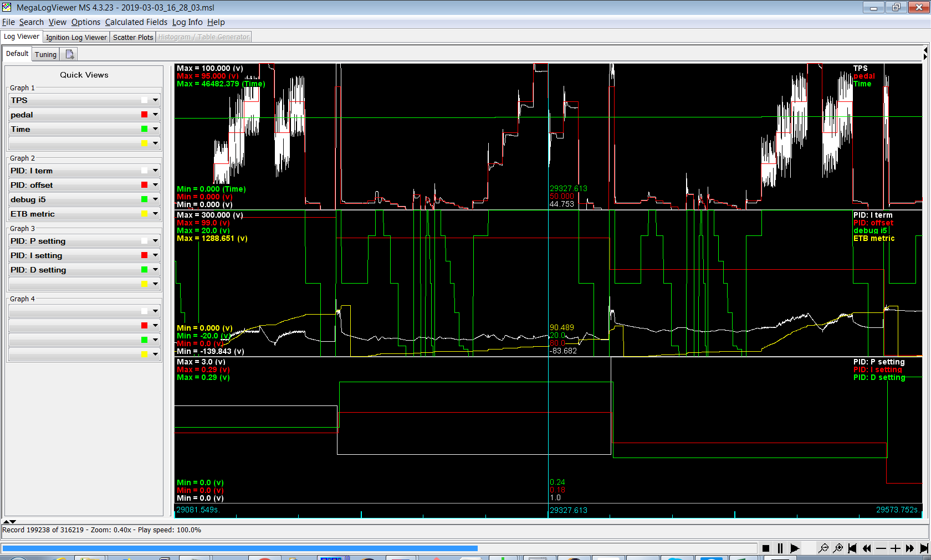
Task: Rewind the log with the double-left arrows
Action: coord(867,548)
